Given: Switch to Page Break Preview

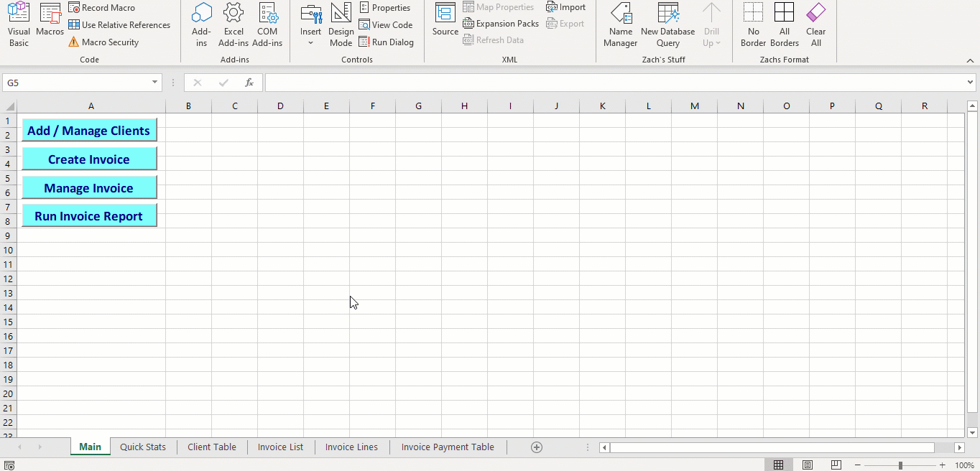Looking at the screenshot, I should tap(836, 465).
